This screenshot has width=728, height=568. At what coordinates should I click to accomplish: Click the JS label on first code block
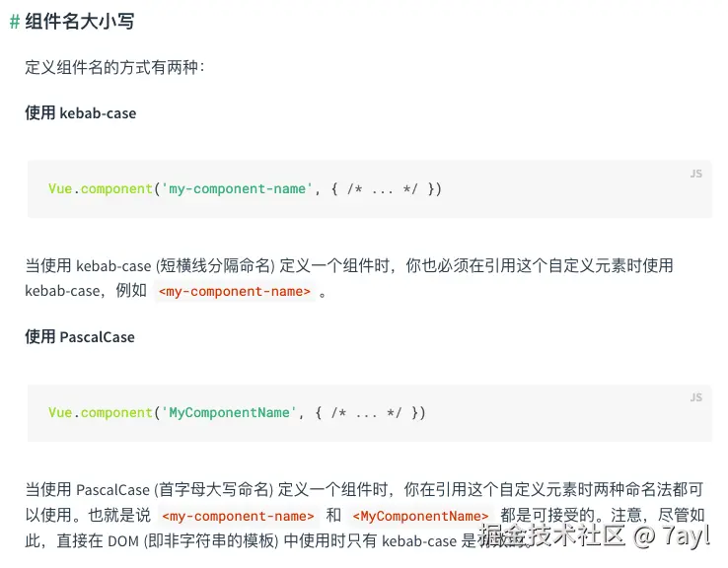(695, 174)
